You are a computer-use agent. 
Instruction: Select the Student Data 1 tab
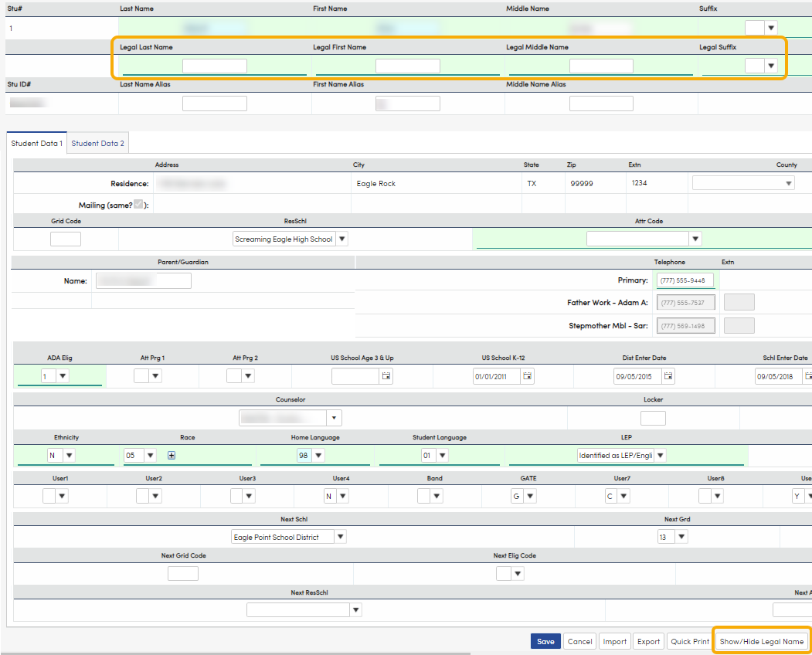(x=36, y=143)
